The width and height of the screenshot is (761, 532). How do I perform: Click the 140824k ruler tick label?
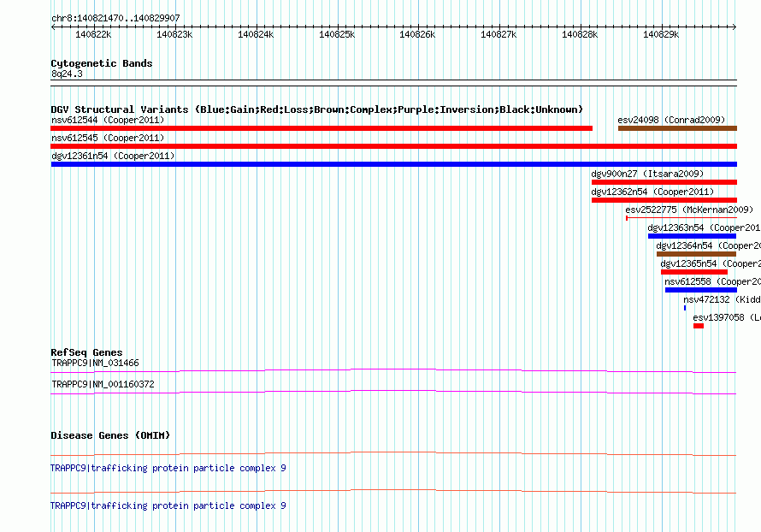pyautogui.click(x=256, y=35)
